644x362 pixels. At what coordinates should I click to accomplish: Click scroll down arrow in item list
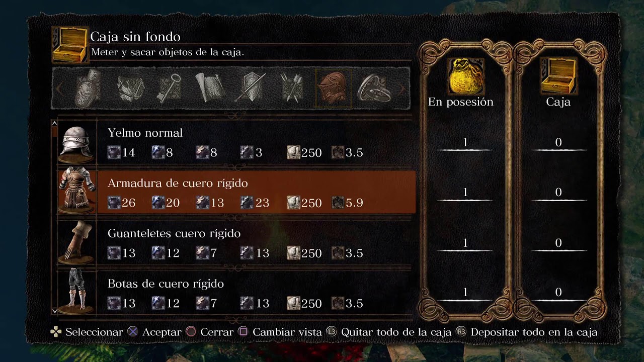click(54, 311)
